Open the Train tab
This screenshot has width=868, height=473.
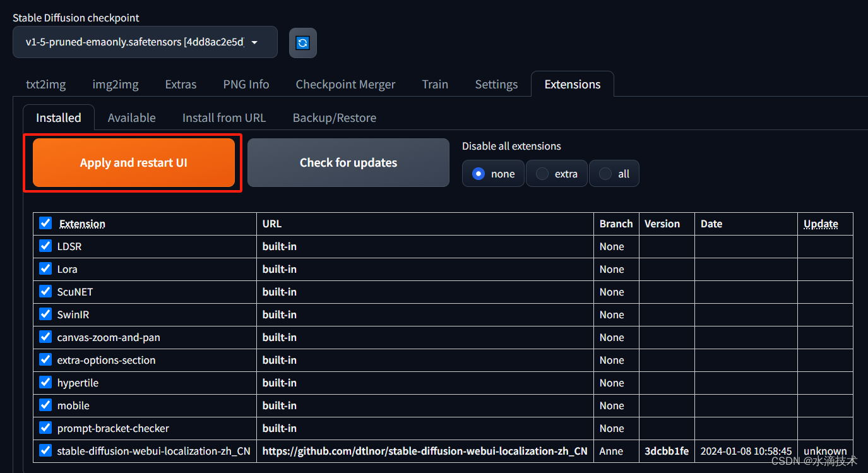[435, 84]
